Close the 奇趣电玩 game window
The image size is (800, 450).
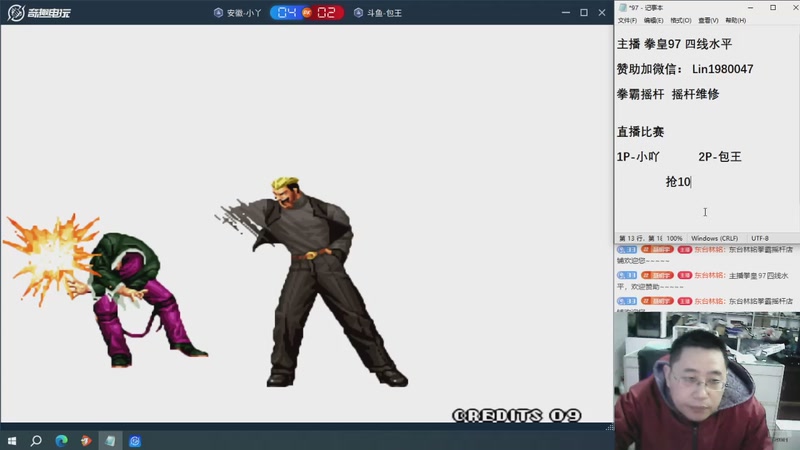tap(602, 12)
